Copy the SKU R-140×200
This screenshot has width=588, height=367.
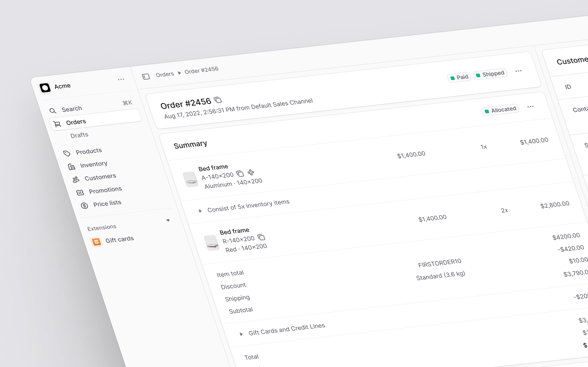point(261,237)
